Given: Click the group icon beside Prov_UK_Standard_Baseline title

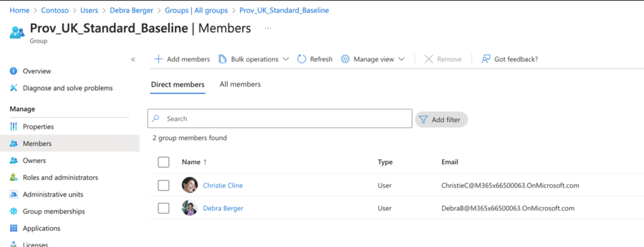Looking at the screenshot, I should 17,32.
